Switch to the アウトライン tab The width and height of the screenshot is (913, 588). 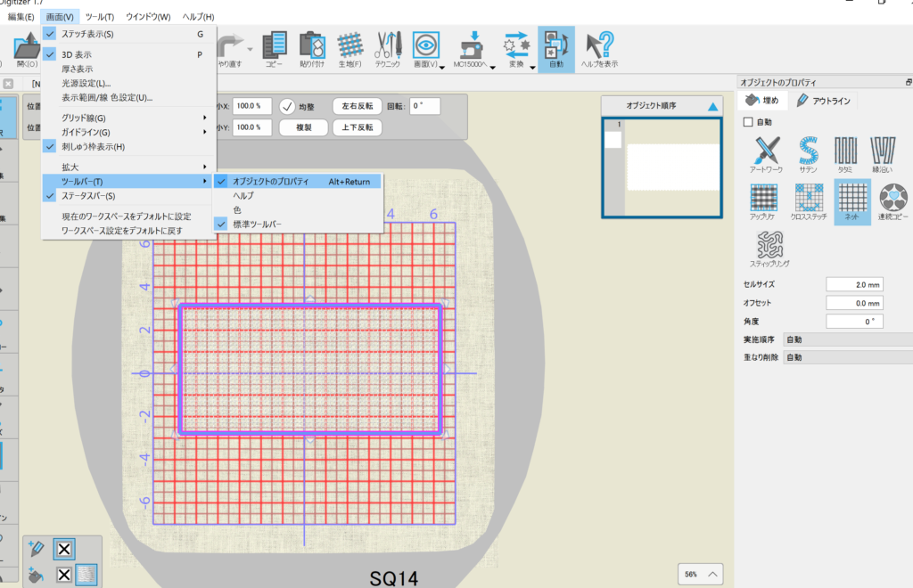(823, 101)
